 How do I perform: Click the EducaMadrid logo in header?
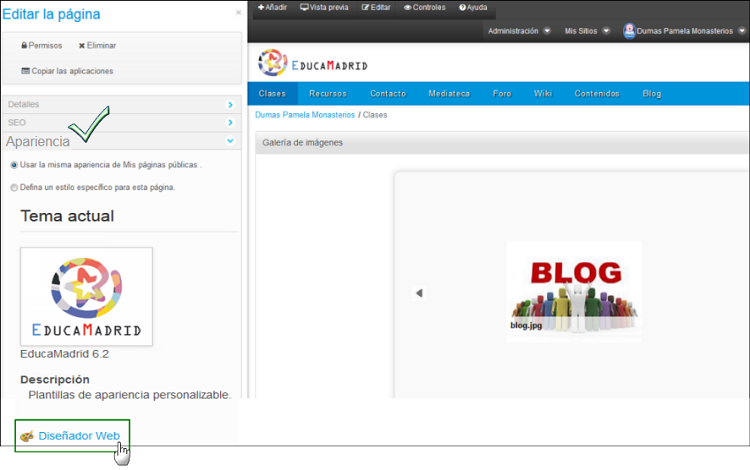click(313, 63)
